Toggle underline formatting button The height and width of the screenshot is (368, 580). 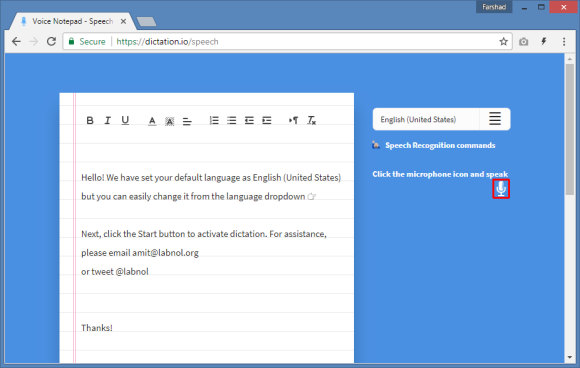125,120
